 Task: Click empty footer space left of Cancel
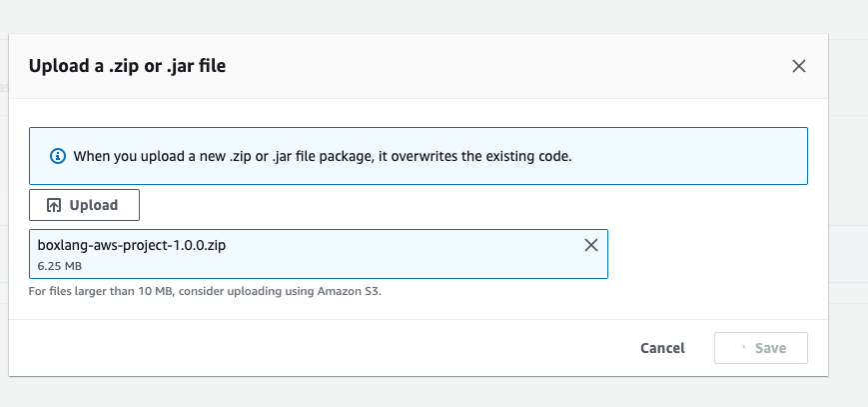pyautogui.click(x=300, y=348)
